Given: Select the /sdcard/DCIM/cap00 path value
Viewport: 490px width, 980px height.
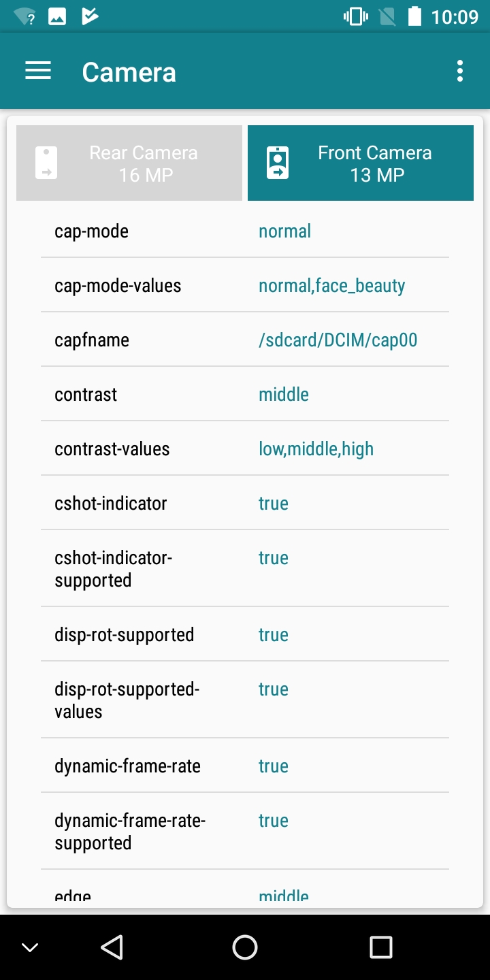Looking at the screenshot, I should tap(338, 340).
